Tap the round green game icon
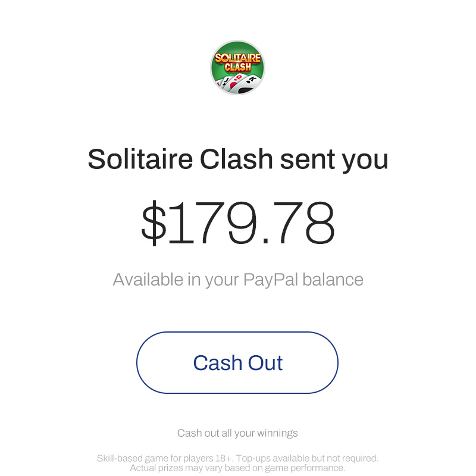Image resolution: width=476 pixels, height=476 pixels. (x=237, y=67)
